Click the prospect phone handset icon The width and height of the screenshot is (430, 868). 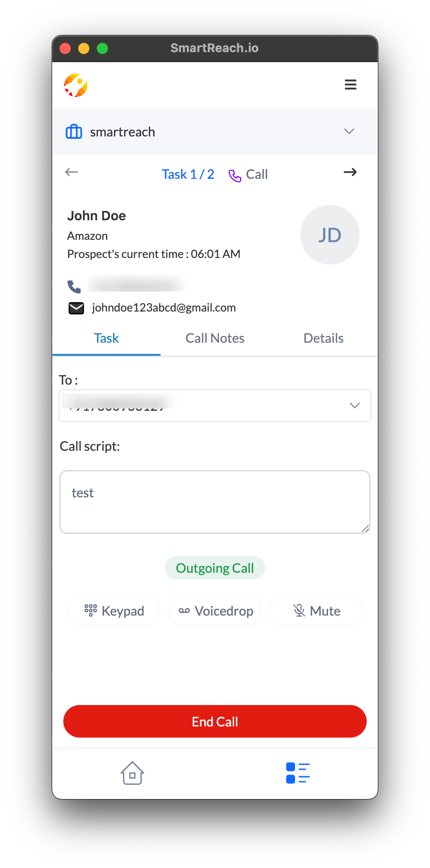pos(74,286)
